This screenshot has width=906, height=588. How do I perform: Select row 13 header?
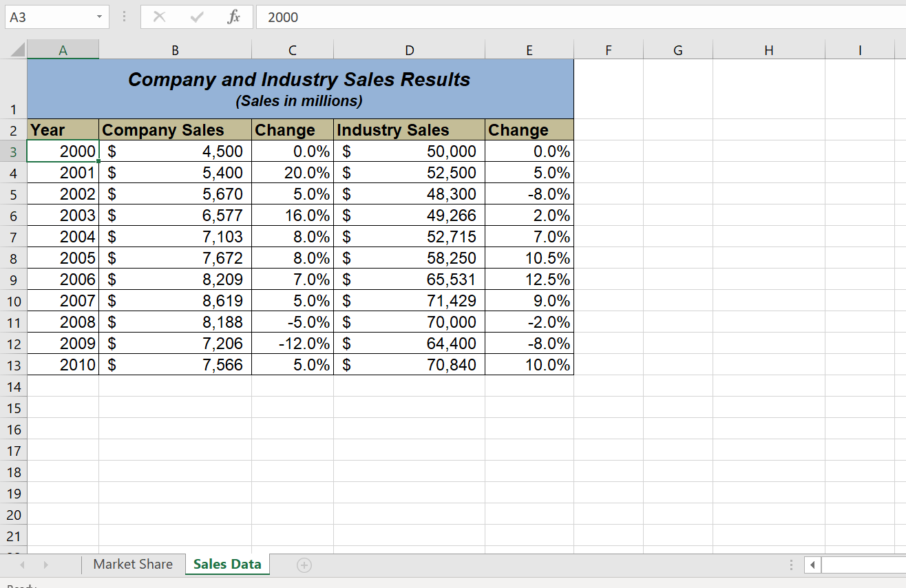[x=14, y=365]
